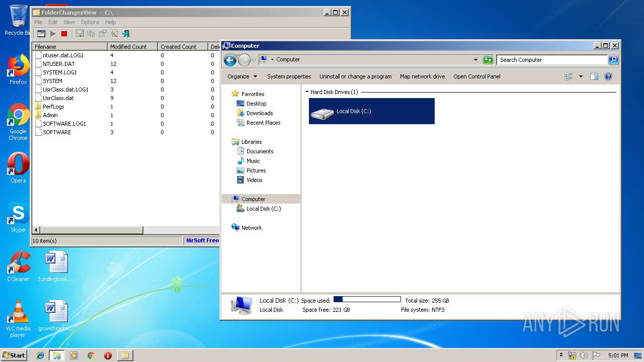
Task: Click Windows Media Player taskbar icon
Action: (x=74, y=355)
